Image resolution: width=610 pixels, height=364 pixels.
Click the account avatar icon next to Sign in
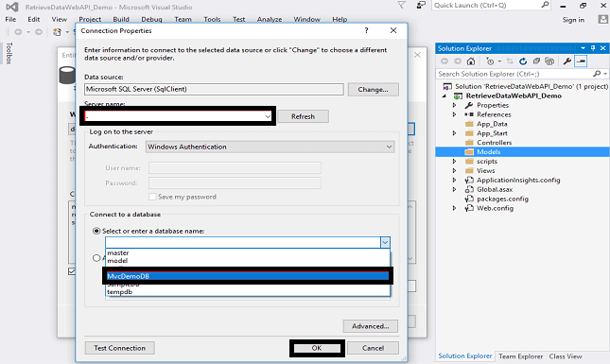click(603, 20)
